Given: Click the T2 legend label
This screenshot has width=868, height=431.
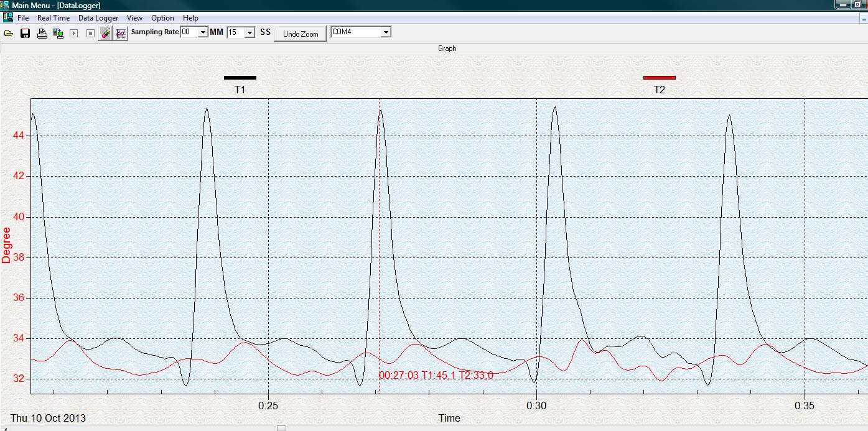Looking at the screenshot, I should coord(660,90).
